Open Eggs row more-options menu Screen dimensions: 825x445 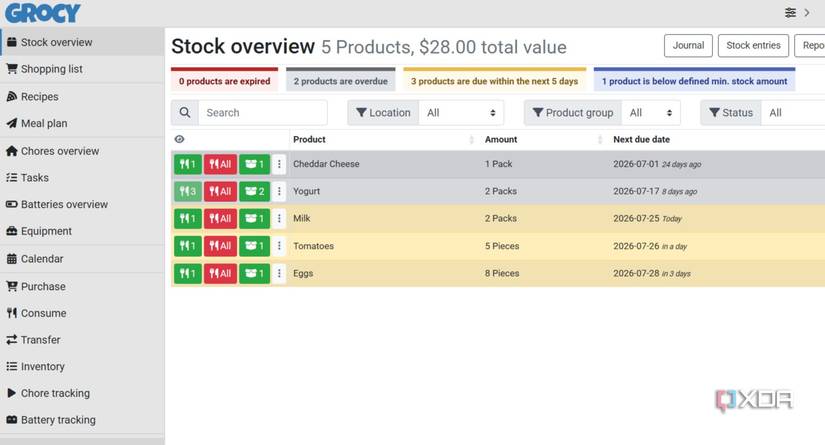point(279,273)
